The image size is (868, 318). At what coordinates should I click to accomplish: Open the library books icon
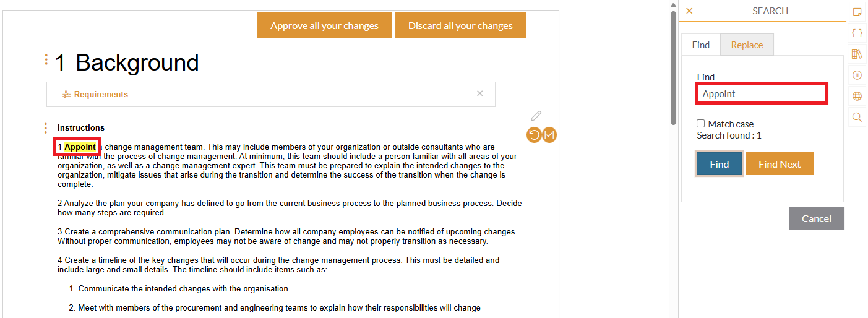tap(857, 54)
